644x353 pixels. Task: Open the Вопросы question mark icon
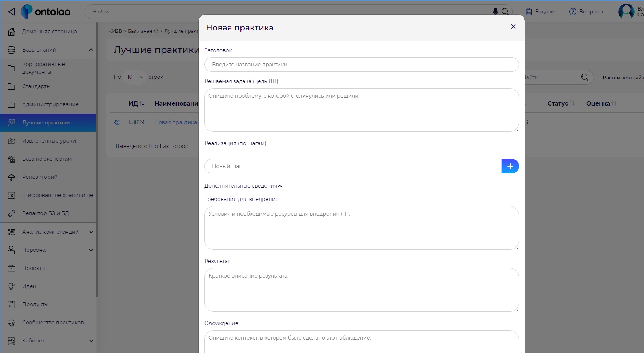573,12
